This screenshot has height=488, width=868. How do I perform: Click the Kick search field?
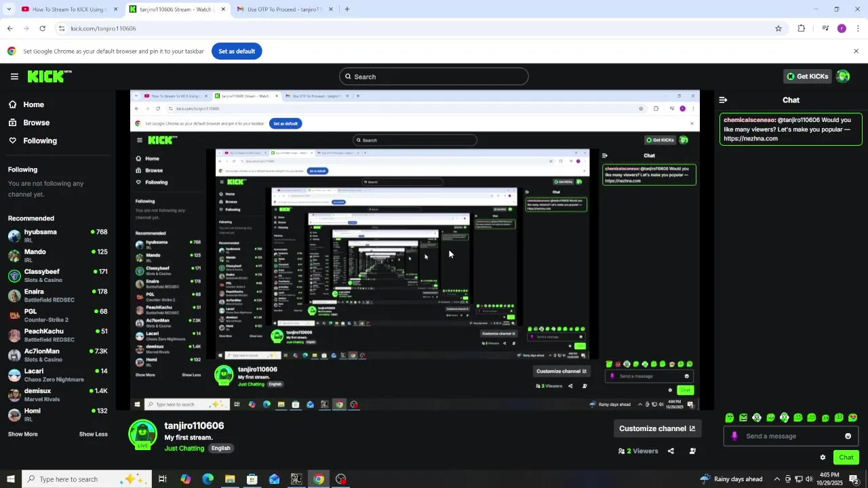(x=434, y=77)
